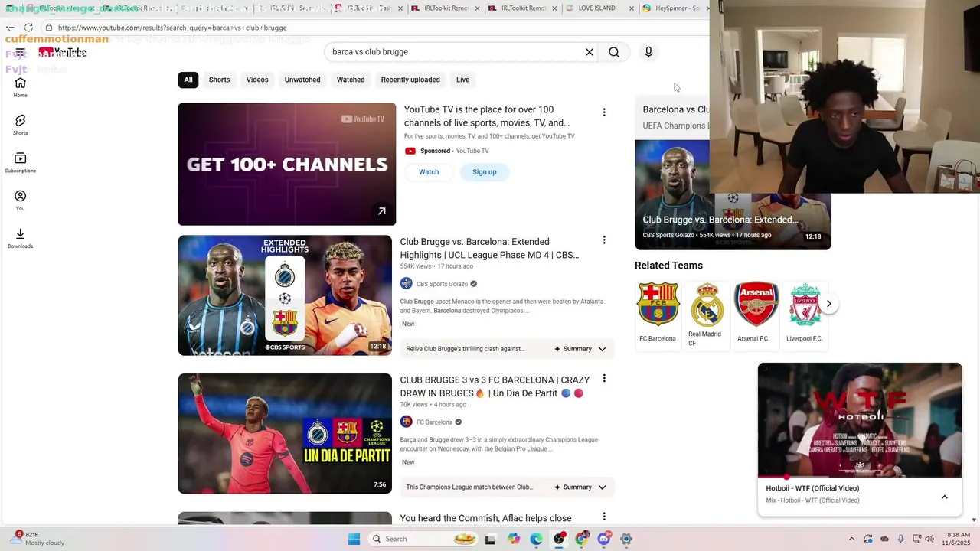Show hidden system tray icons
This screenshot has height=551, width=980.
[x=851, y=539]
